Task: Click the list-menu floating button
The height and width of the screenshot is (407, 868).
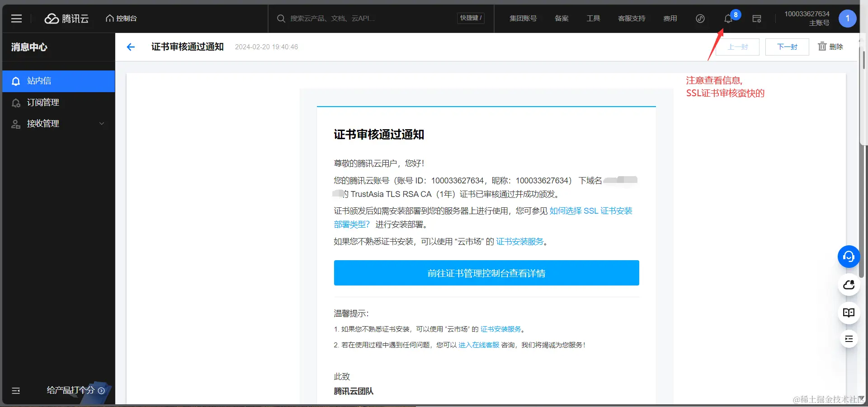Action: pos(849,339)
